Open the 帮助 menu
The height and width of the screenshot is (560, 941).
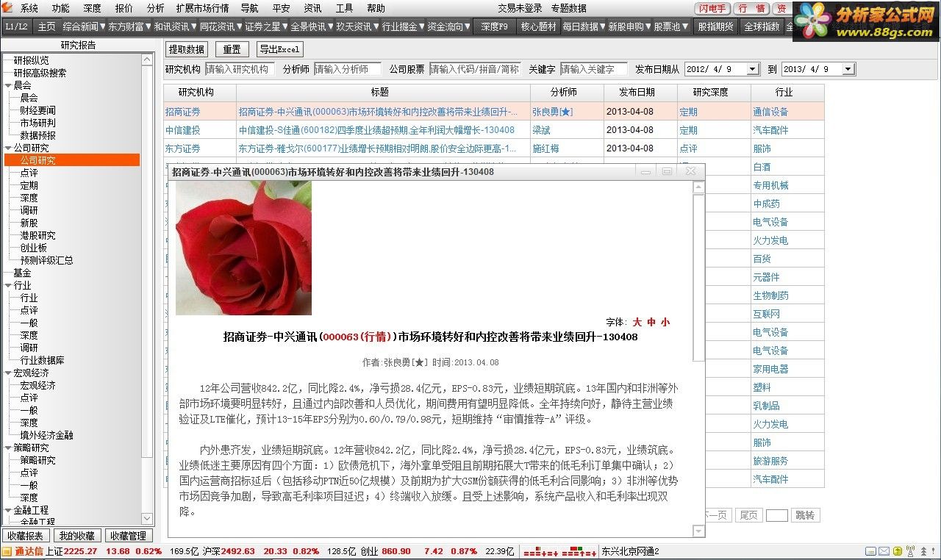pyautogui.click(x=376, y=9)
